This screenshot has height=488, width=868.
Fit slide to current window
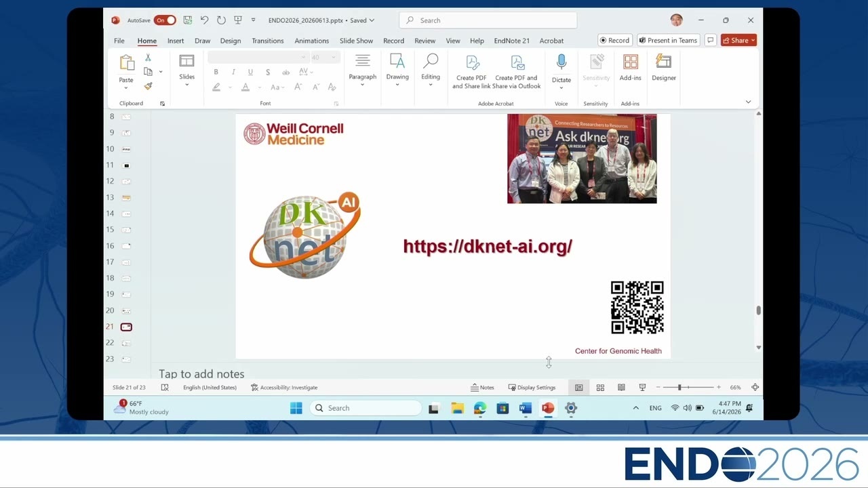point(755,388)
